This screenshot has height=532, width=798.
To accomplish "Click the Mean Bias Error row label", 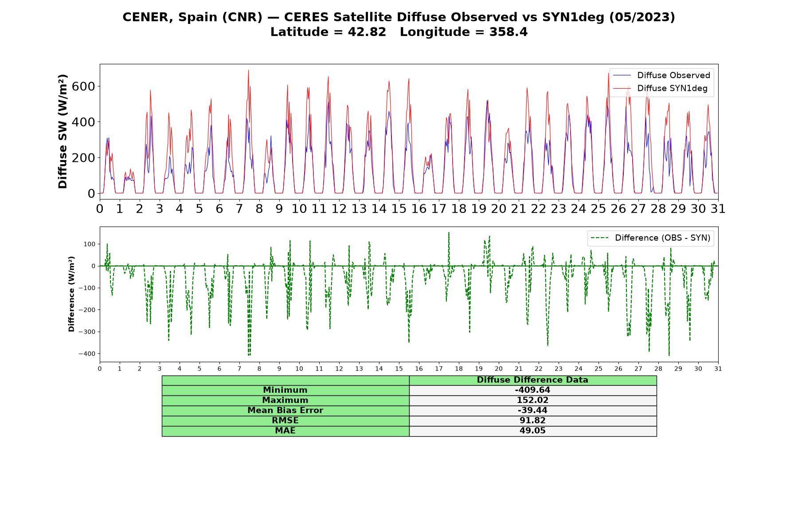I will [285, 411].
